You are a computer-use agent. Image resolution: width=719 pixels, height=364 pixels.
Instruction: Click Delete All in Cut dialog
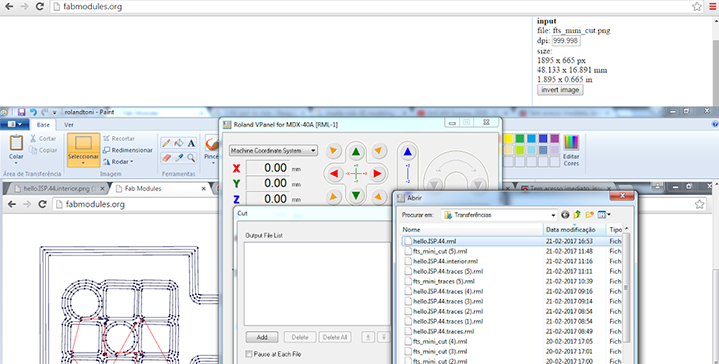(335, 337)
